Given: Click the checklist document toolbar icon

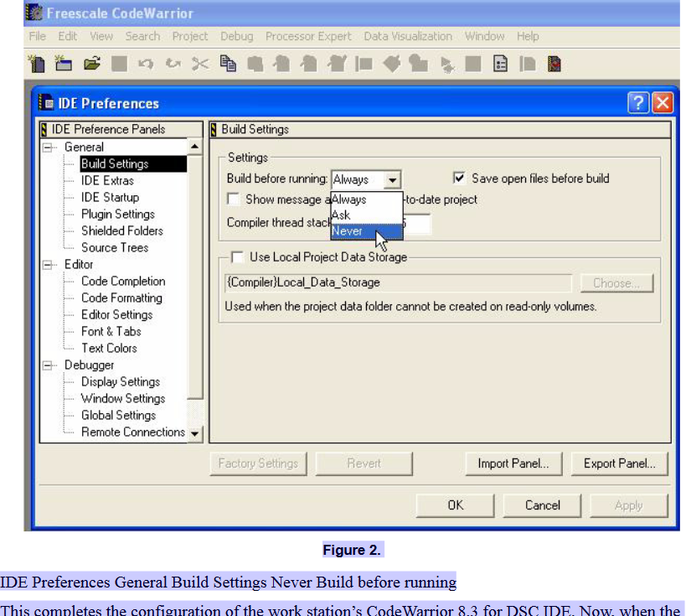Looking at the screenshot, I should pos(500,64).
